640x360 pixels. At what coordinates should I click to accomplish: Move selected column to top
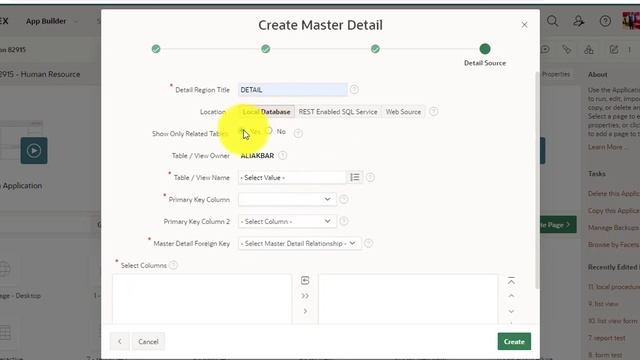point(511,280)
